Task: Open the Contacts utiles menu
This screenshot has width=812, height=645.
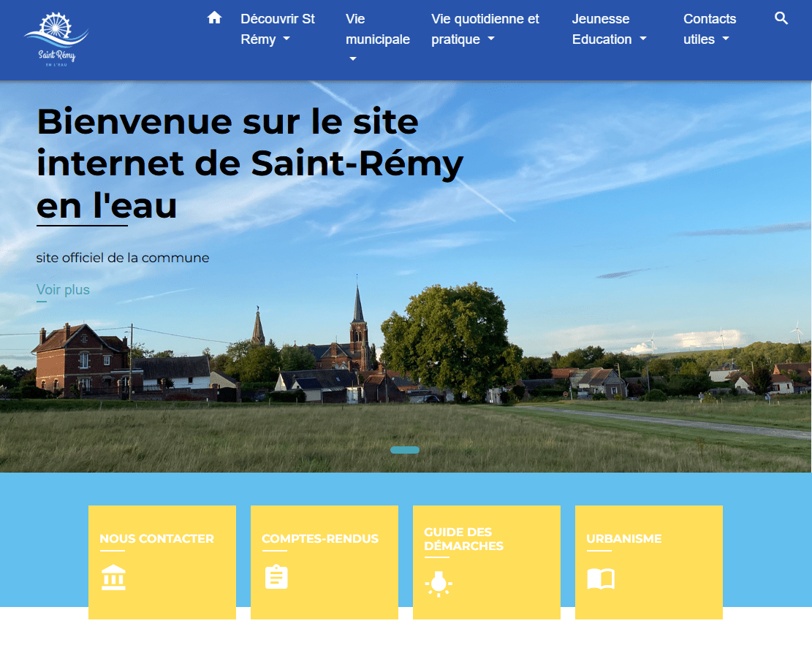Action: coord(709,29)
